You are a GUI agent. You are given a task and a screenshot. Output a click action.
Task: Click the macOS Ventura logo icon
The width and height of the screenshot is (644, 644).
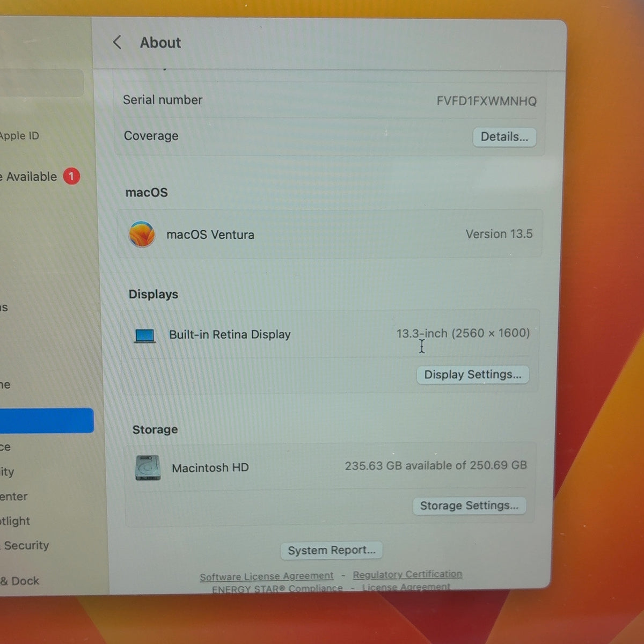point(142,235)
